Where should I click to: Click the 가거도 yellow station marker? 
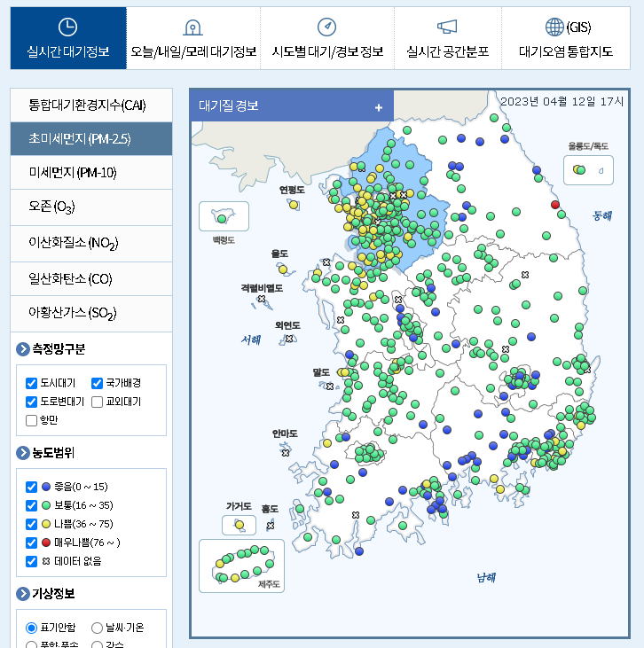click(240, 525)
